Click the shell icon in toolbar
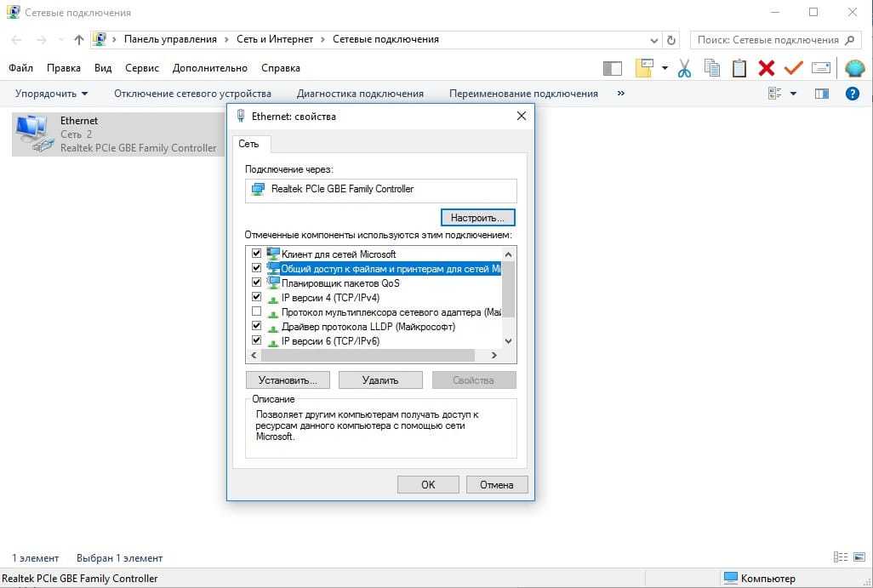This screenshot has height=588, width=873. (x=853, y=69)
